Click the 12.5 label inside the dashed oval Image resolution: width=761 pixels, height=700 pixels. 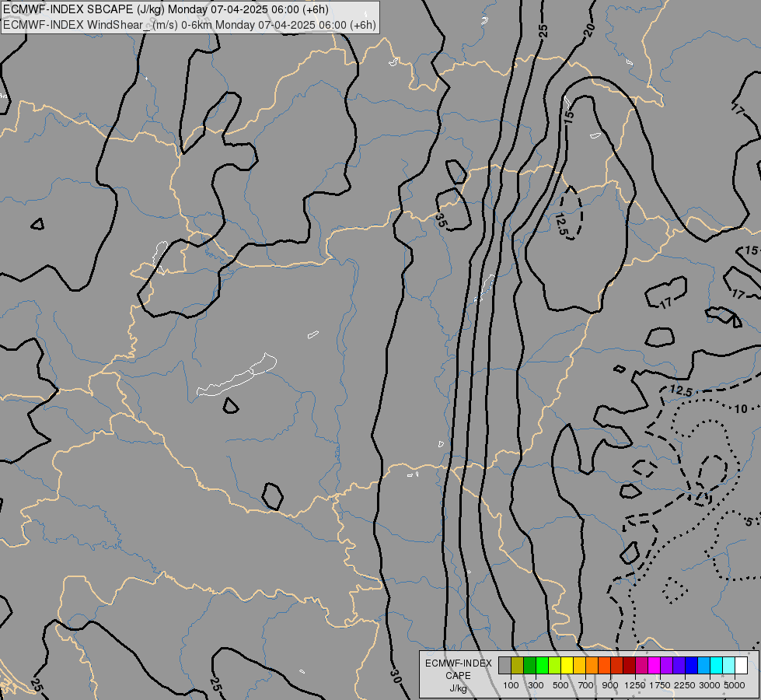[x=560, y=224]
